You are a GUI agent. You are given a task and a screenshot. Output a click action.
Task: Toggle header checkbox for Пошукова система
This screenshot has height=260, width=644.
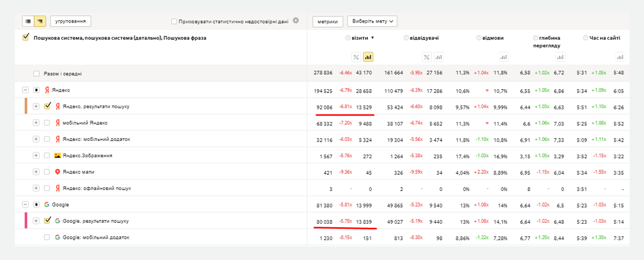(25, 38)
